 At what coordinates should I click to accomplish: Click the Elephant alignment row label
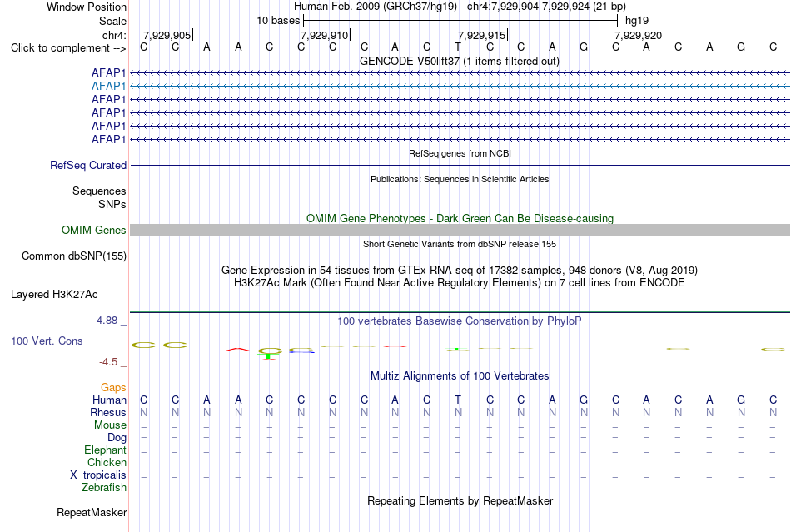pyautogui.click(x=105, y=450)
